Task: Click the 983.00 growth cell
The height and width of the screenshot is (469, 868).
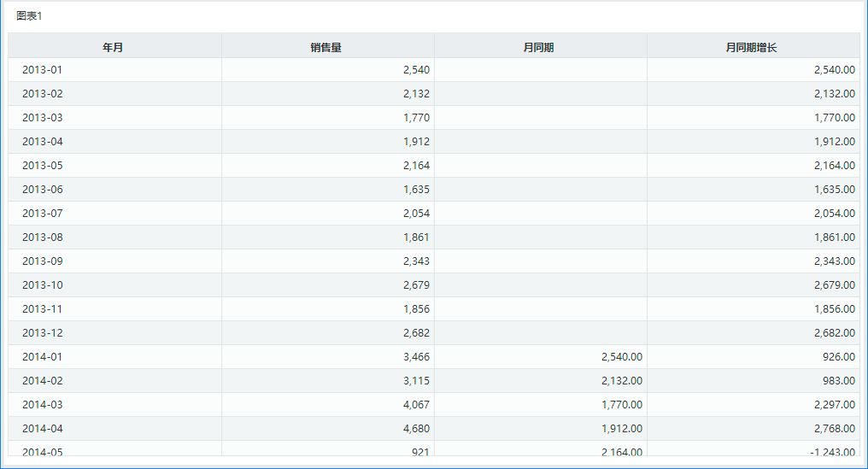Action: pyautogui.click(x=753, y=381)
